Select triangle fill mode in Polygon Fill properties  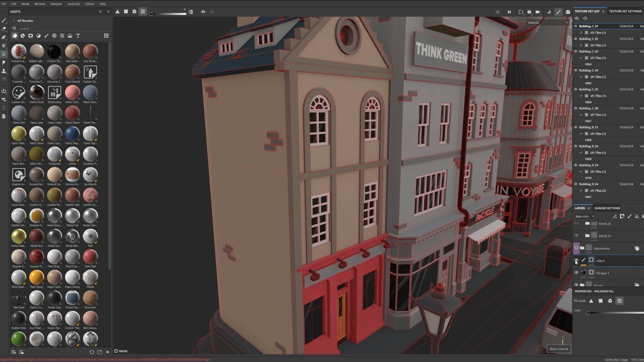pos(592,301)
